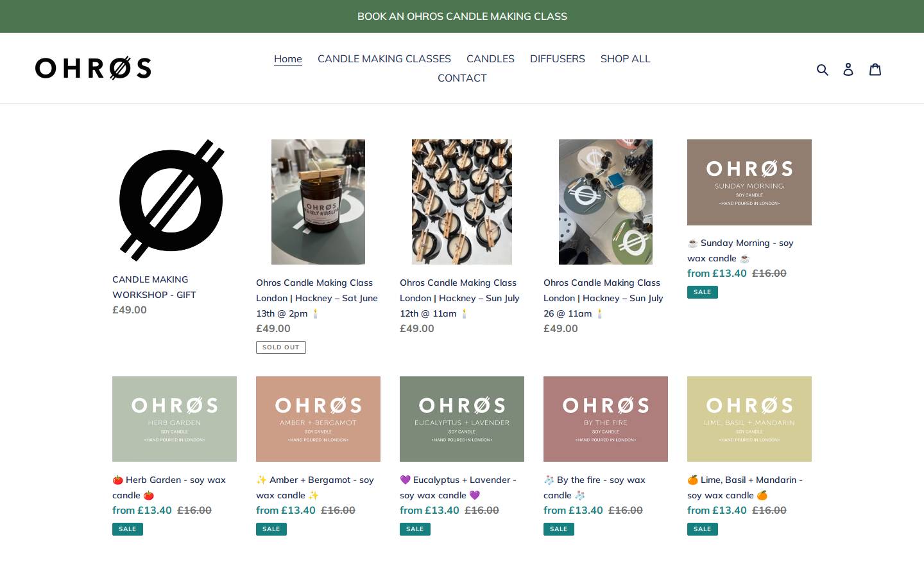Open the Sun July 26 class photo

coord(606,202)
